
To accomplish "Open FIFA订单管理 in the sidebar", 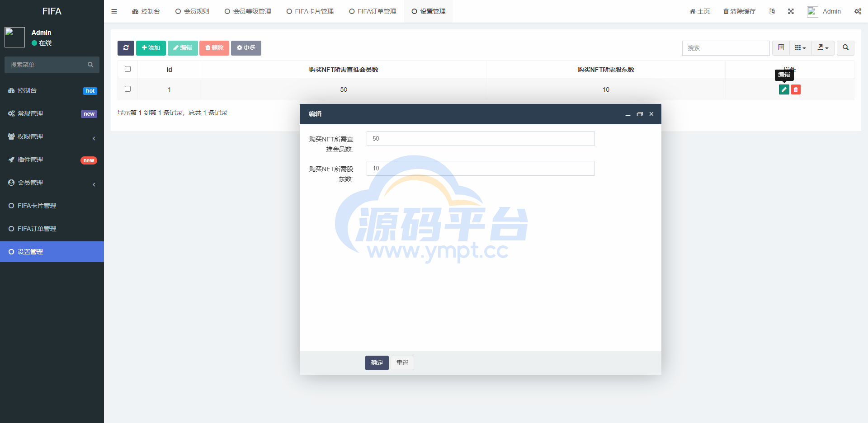I will 52,229.
